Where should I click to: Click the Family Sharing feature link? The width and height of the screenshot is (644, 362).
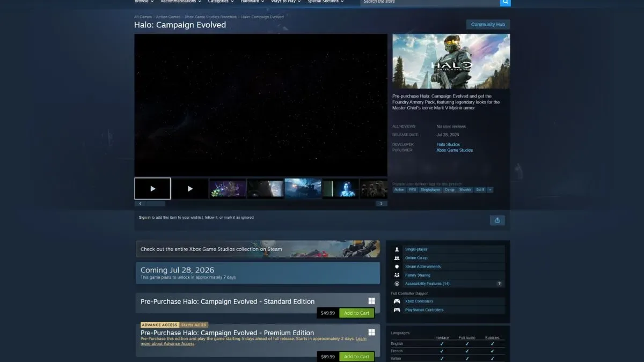pyautogui.click(x=418, y=275)
